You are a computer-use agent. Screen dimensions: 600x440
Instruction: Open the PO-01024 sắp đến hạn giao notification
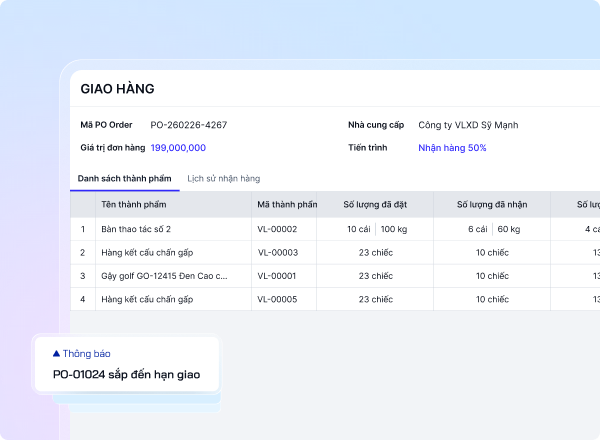click(x=127, y=364)
